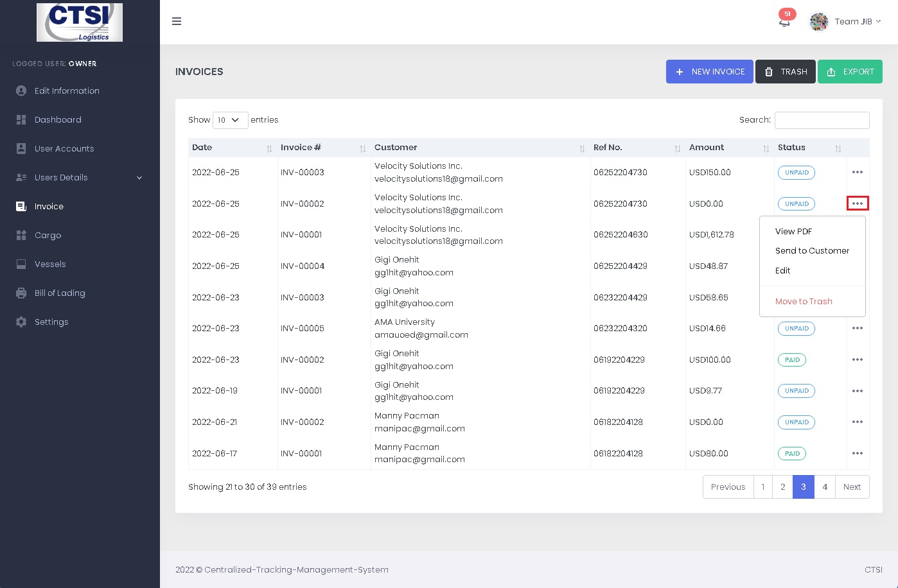Open Settings gear in the sidebar
The image size is (898, 588).
click(21, 322)
